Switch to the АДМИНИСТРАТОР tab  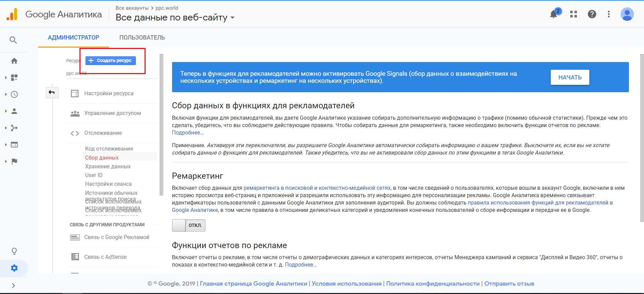(73, 38)
